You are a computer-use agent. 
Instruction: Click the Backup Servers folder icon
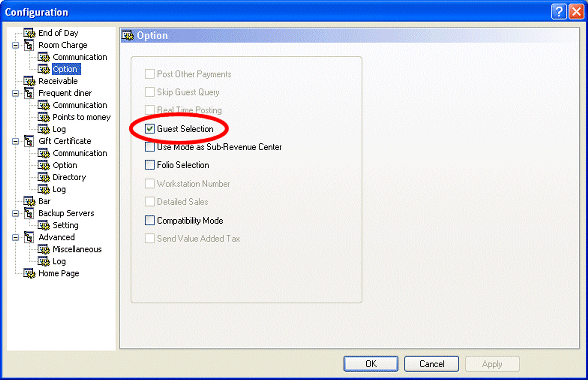click(29, 213)
